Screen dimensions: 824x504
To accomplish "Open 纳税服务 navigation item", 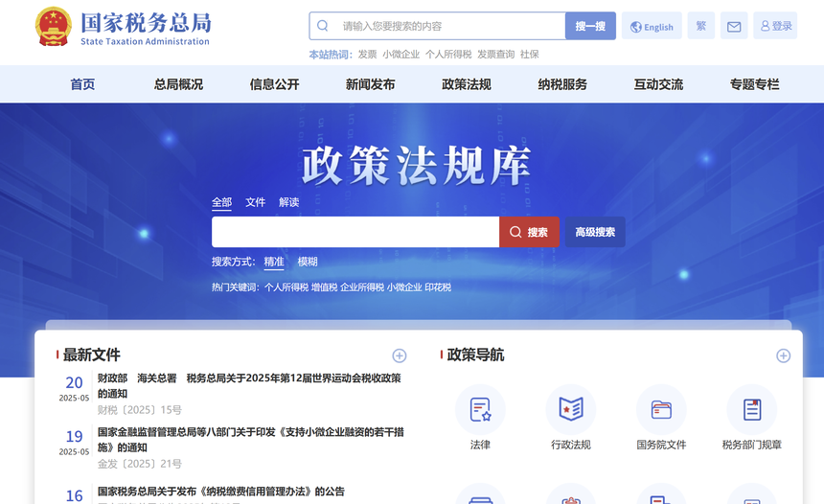I will click(562, 84).
